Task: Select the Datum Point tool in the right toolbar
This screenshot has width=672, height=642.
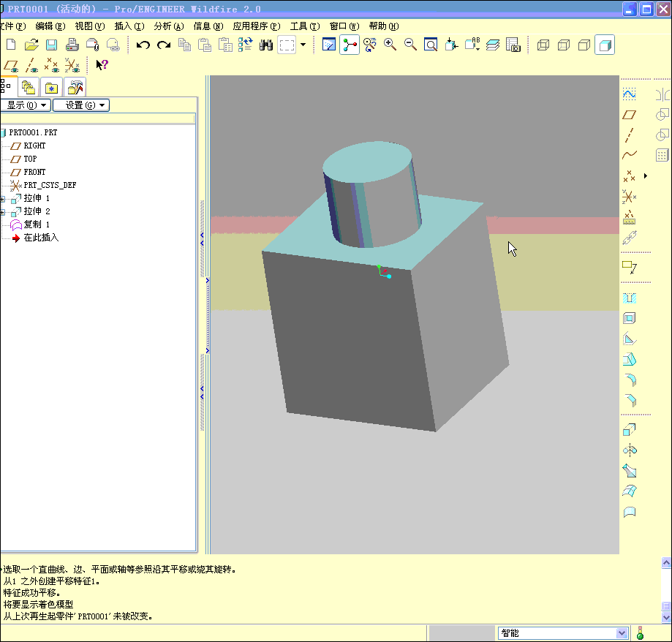Action: pos(629,175)
